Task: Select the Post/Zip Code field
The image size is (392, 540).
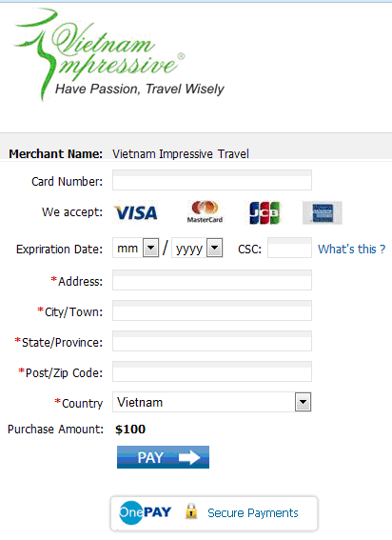Action: pos(212,371)
